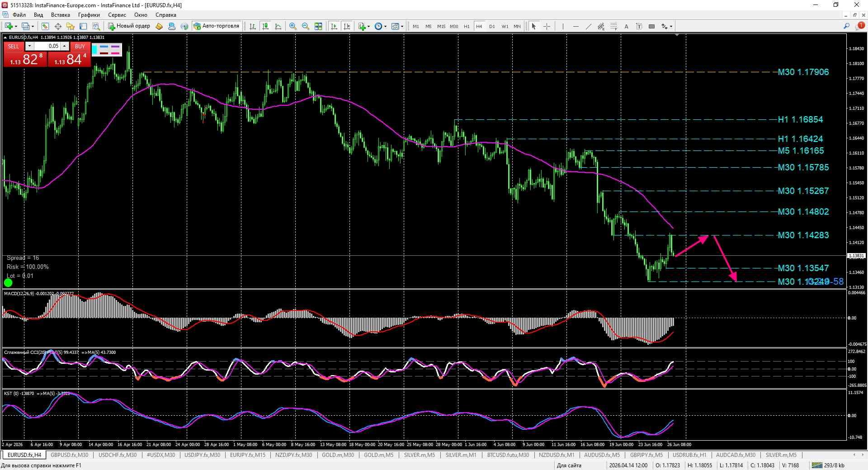The image size is (868, 470).
Task: Select the text tool A
Action: (x=626, y=26)
